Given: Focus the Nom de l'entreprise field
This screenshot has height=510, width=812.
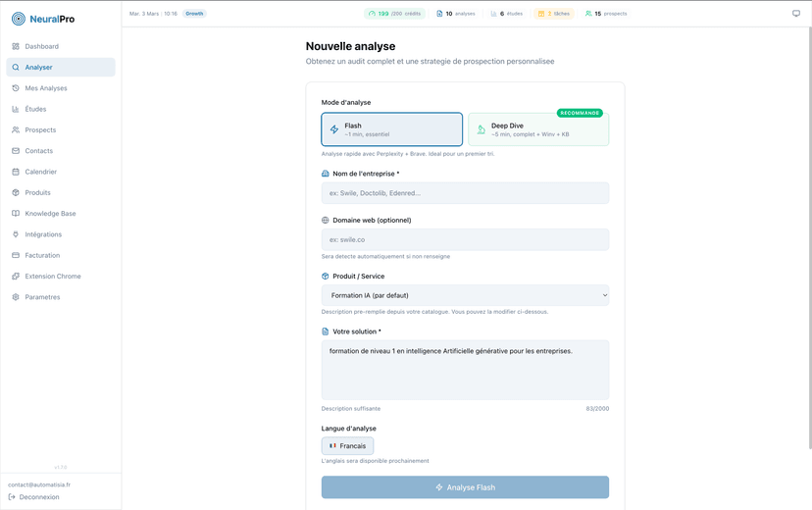Looking at the screenshot, I should point(465,193).
